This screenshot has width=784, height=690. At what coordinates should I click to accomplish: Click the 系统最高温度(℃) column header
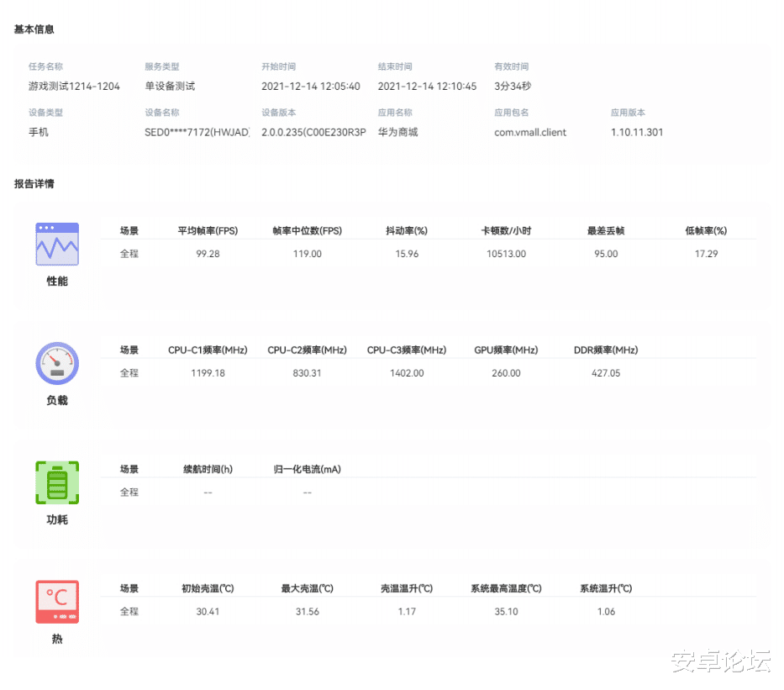[506, 588]
